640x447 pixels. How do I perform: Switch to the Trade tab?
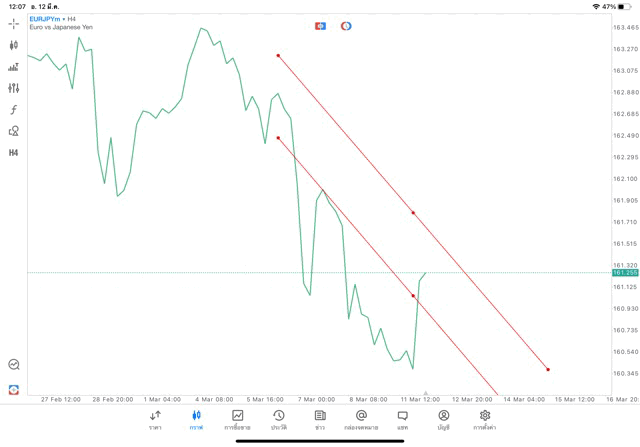238,419
